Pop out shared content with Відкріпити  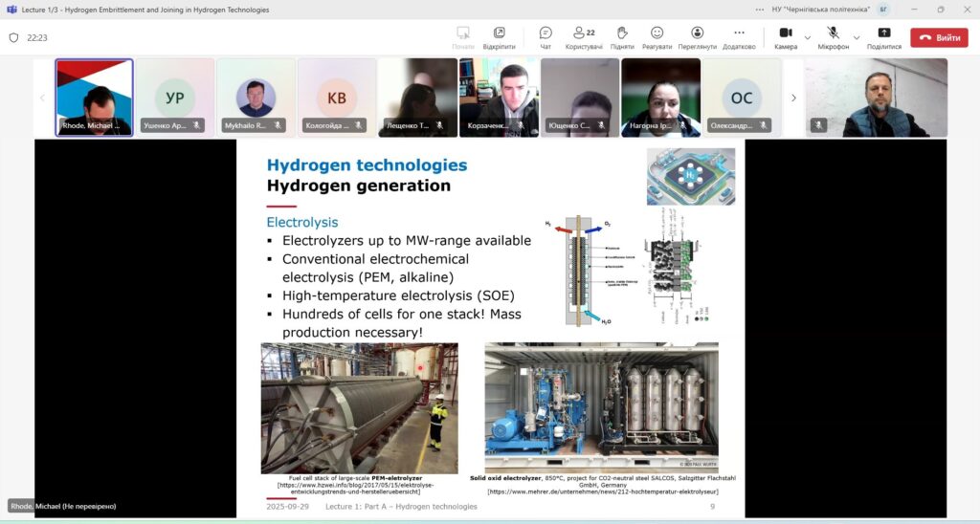499,37
